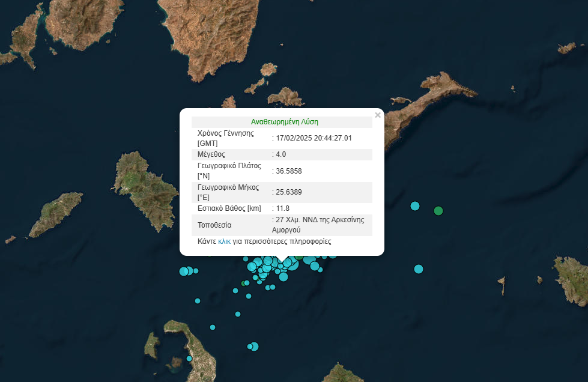The height and width of the screenshot is (382, 588).
Task: Close the earthquake details popup
Action: [x=377, y=115]
